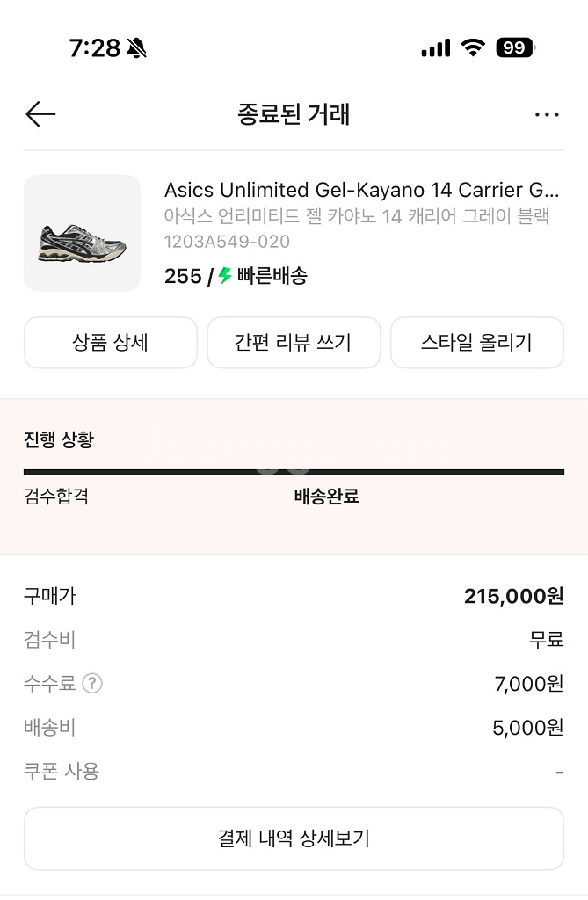Open the Asics Gel-Kayano shoe thumbnail
588x900 pixels.
point(82,233)
